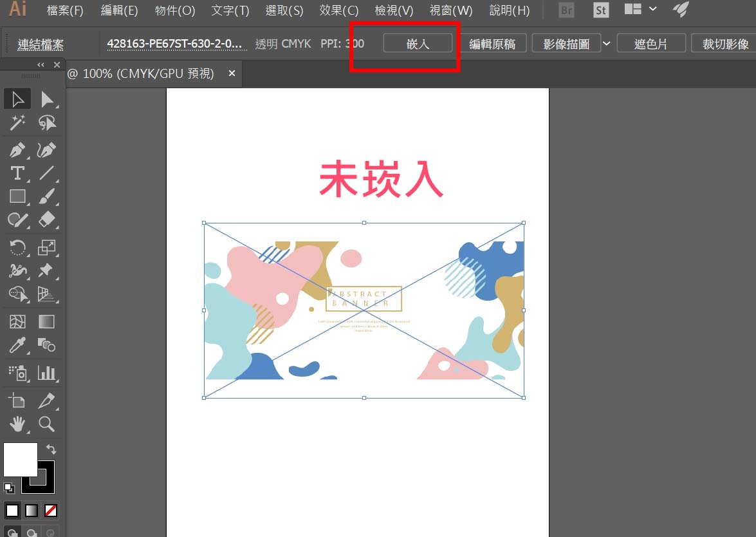Click the 嵌入 button

(x=418, y=44)
